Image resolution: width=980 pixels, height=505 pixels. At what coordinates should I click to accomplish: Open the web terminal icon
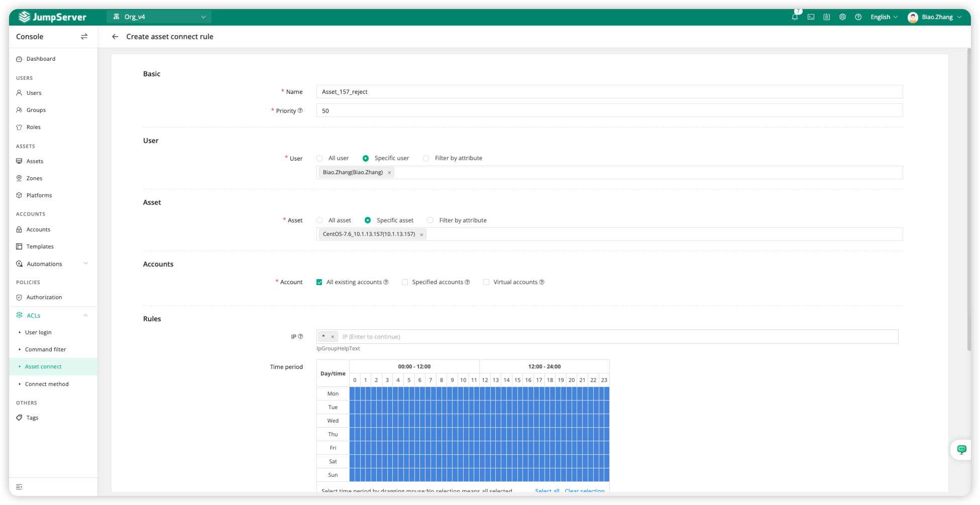pos(811,17)
